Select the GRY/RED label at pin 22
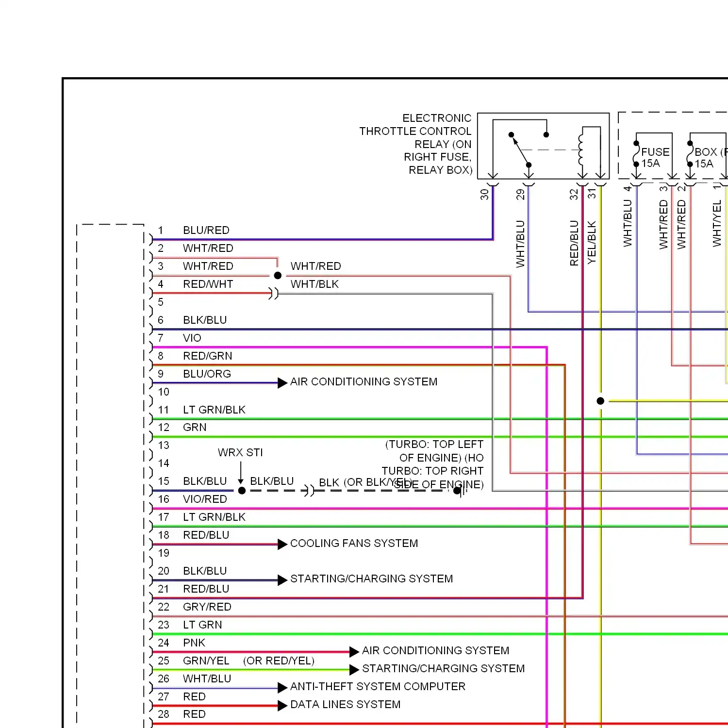Screen dimensions: 728x728 [x=207, y=607]
